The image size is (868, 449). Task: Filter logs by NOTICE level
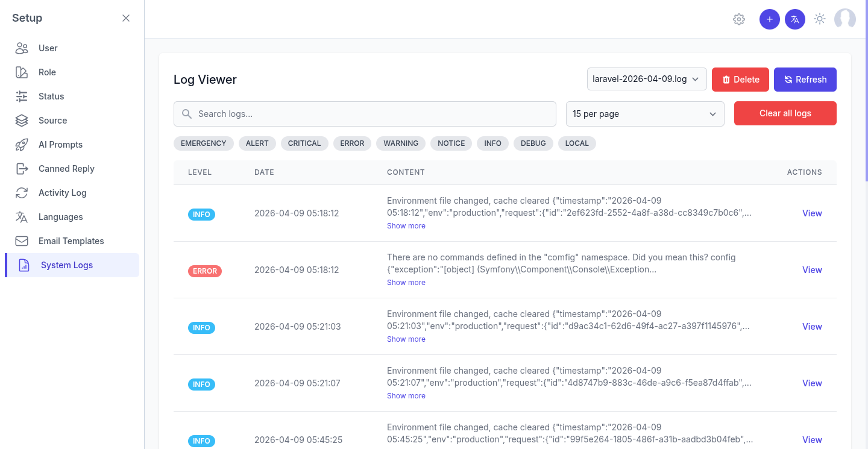[451, 143]
